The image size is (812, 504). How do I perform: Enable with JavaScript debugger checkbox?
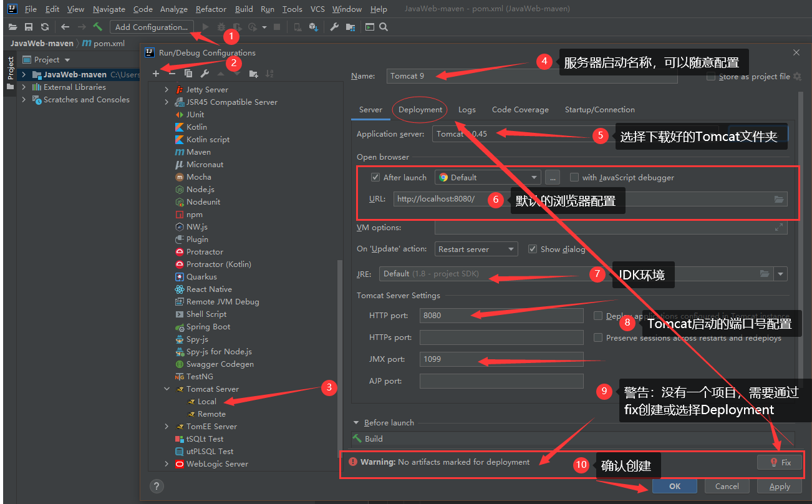pyautogui.click(x=574, y=177)
